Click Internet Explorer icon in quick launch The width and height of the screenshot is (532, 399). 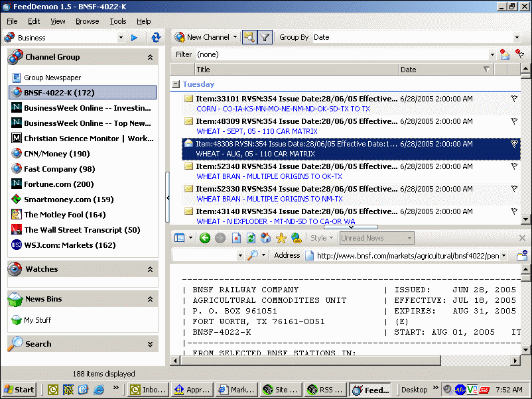click(99, 390)
